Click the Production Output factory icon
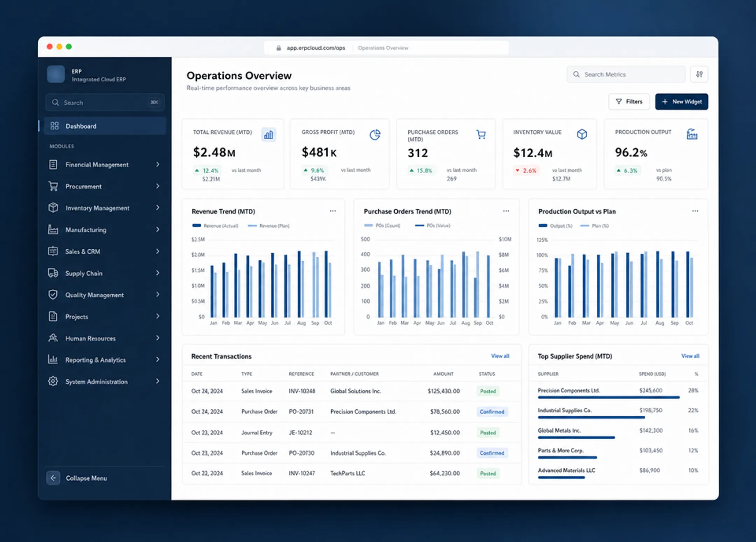The width and height of the screenshot is (756, 542). tap(692, 134)
